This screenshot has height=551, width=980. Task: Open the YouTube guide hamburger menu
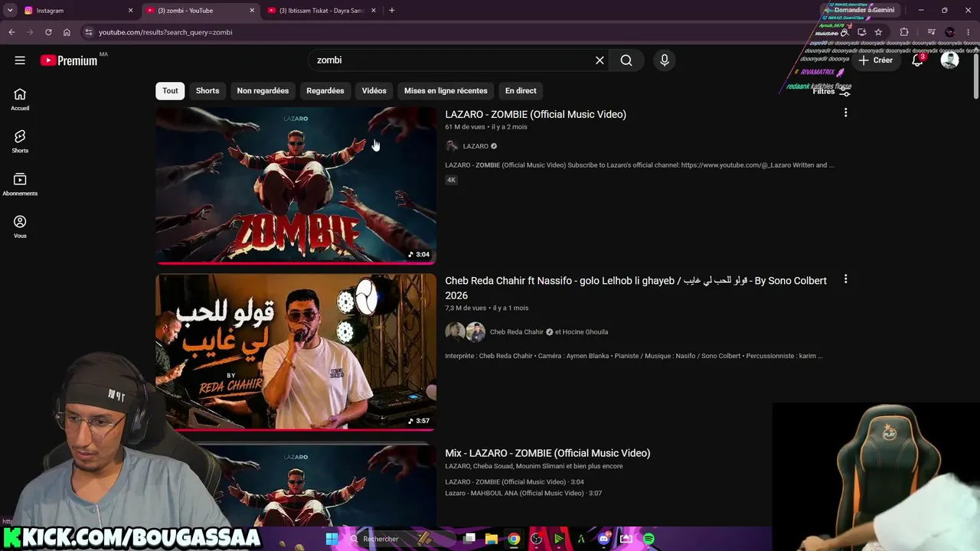[x=20, y=60]
